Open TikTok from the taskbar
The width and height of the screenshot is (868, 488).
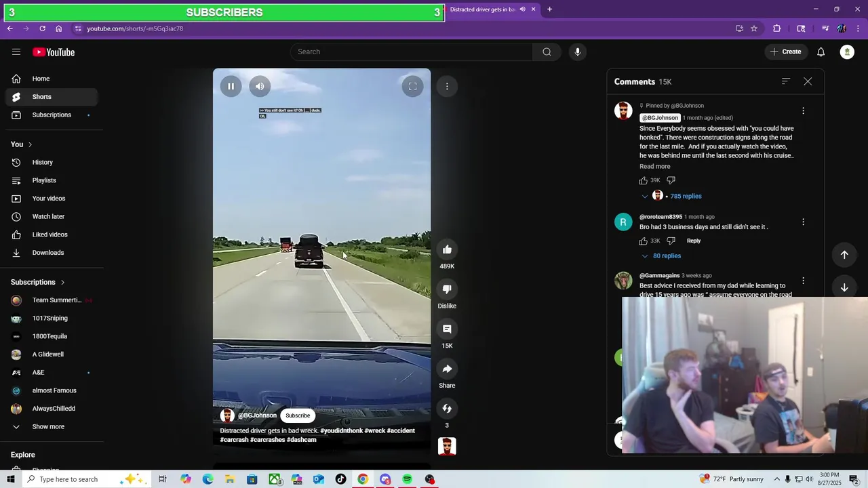(340, 479)
